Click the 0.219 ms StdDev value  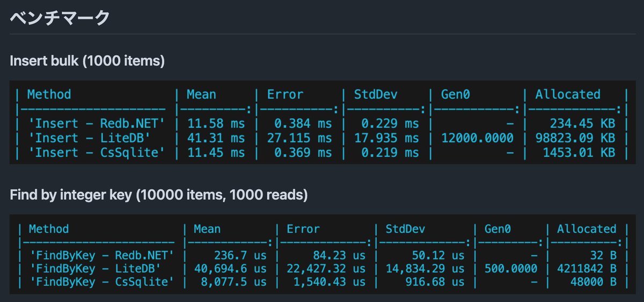pos(390,153)
